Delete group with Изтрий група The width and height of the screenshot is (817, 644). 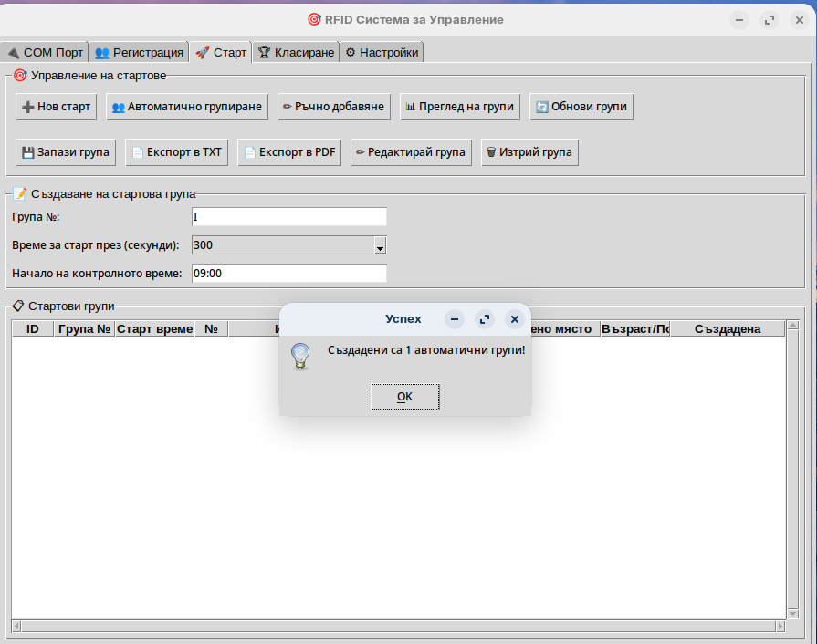pyautogui.click(x=529, y=152)
